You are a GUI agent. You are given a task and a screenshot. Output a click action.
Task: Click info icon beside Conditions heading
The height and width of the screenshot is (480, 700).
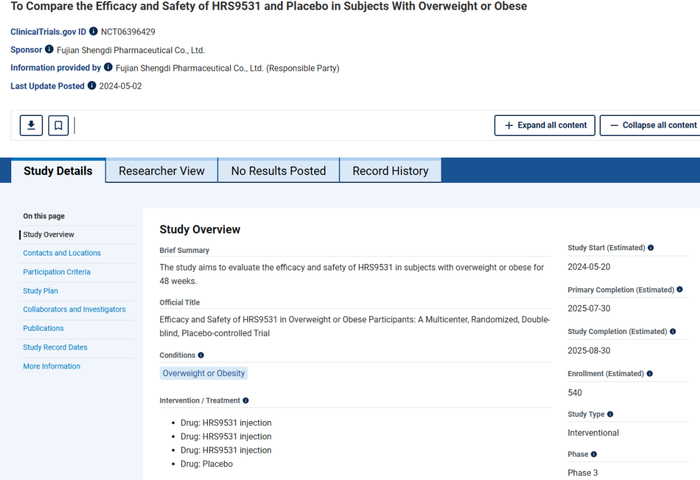click(x=201, y=355)
